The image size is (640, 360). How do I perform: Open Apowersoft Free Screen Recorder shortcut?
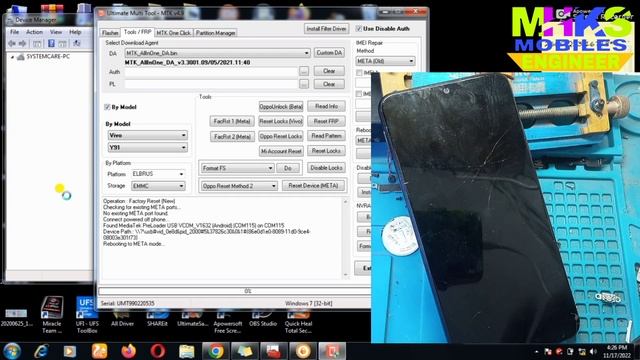[228, 320]
